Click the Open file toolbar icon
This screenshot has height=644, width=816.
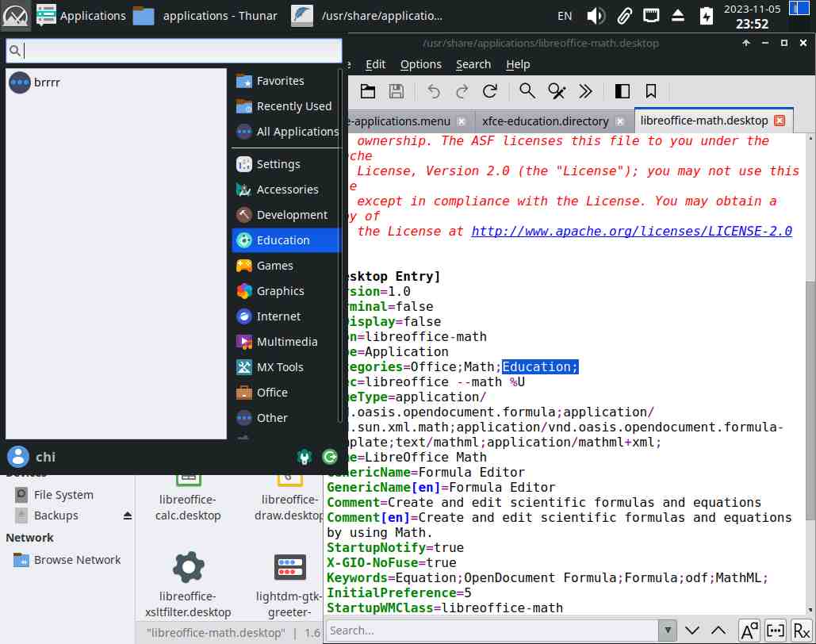pyautogui.click(x=368, y=91)
